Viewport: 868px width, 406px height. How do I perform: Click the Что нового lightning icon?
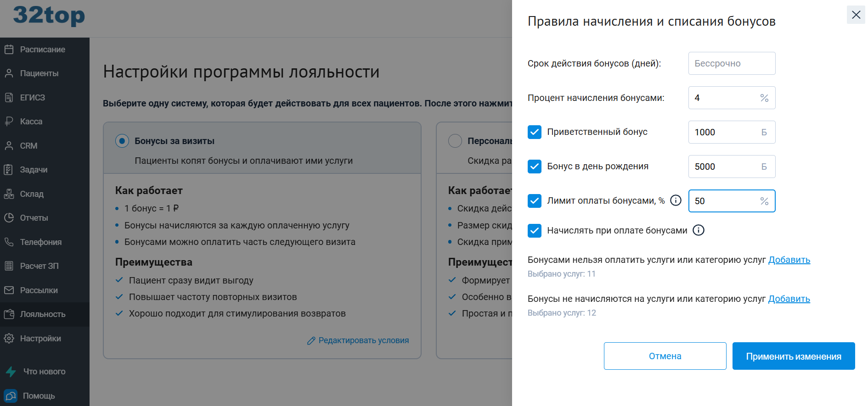point(11,372)
